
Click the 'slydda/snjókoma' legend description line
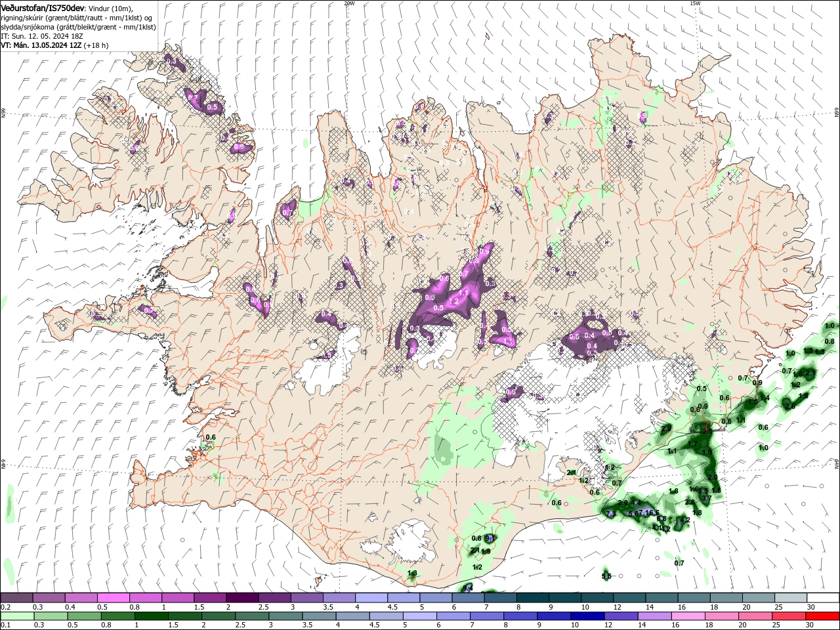coord(78,27)
